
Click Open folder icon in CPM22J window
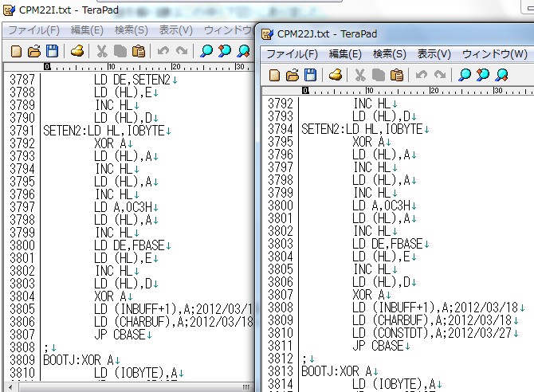293,75
